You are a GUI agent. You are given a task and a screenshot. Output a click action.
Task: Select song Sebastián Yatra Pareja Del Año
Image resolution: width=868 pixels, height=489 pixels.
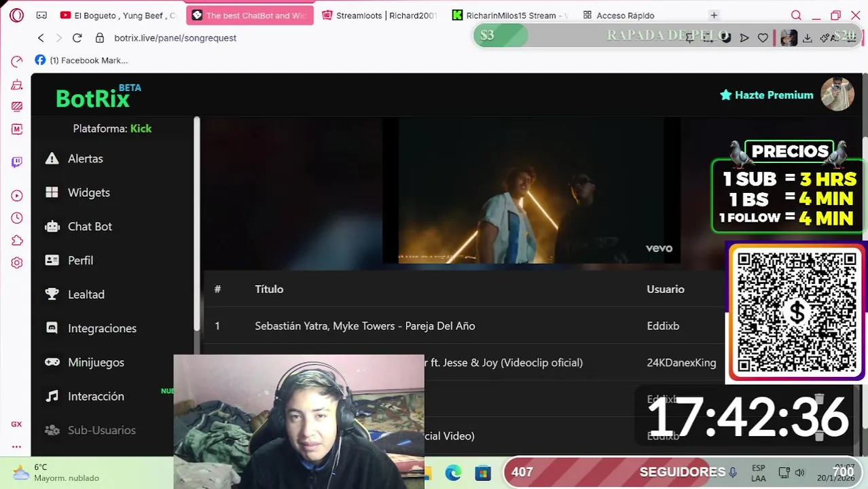point(365,326)
